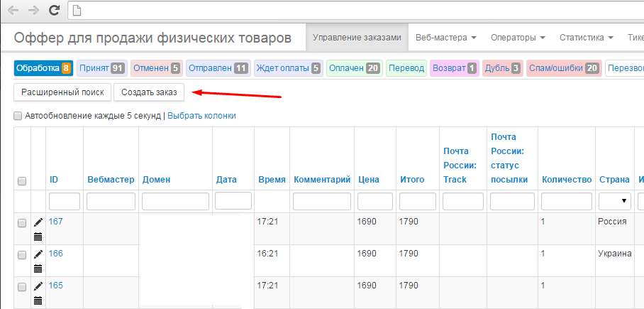Click the pencil edit icon for order 167
This screenshot has width=644, height=309.
click(38, 222)
